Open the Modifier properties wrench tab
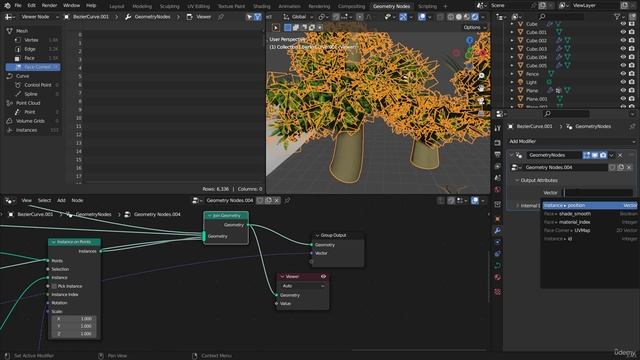The height and width of the screenshot is (360, 640). tap(497, 231)
